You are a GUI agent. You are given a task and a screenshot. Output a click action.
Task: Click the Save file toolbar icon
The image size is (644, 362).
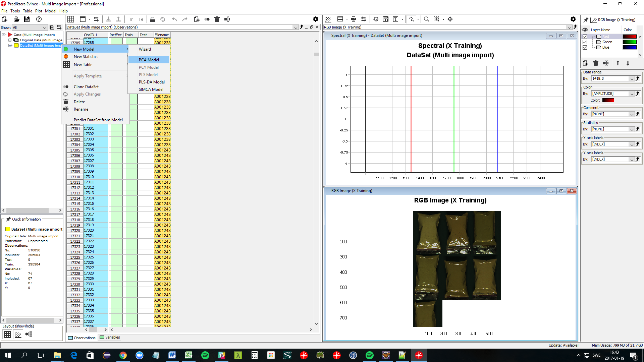27,19
